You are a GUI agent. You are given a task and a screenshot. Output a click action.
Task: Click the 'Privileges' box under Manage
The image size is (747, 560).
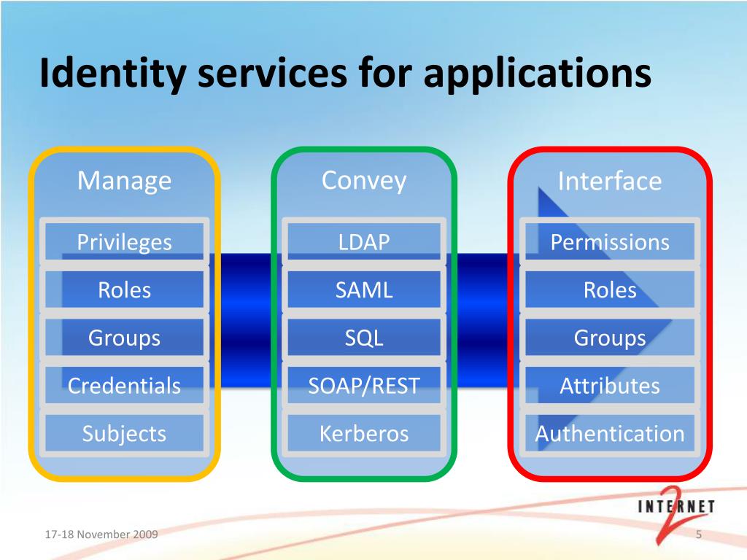point(124,242)
